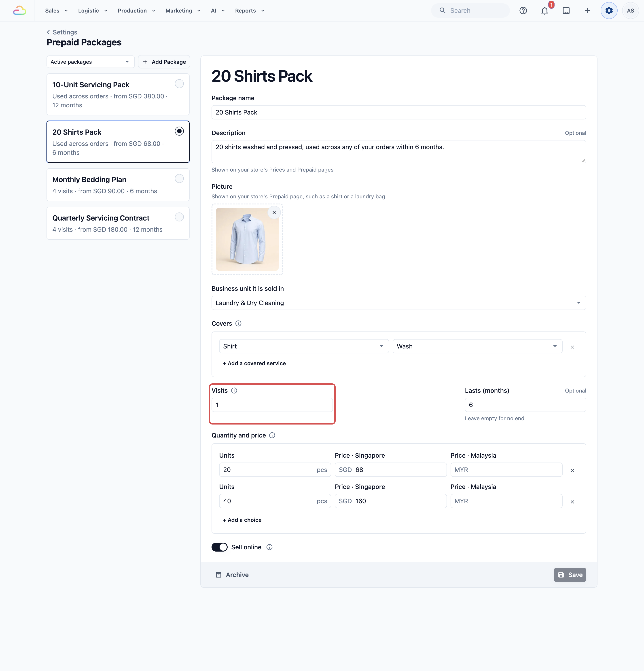Open the AS user avatar

[630, 11]
